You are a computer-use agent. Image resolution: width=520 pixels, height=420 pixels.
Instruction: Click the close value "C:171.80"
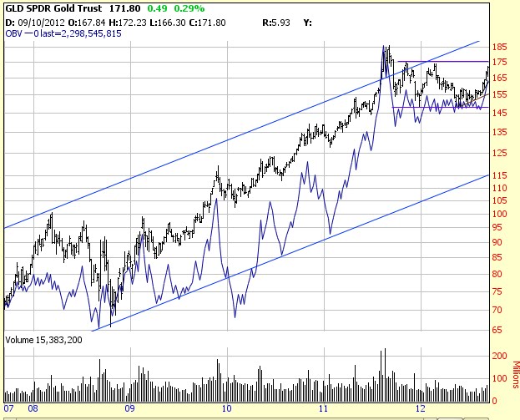(207, 23)
